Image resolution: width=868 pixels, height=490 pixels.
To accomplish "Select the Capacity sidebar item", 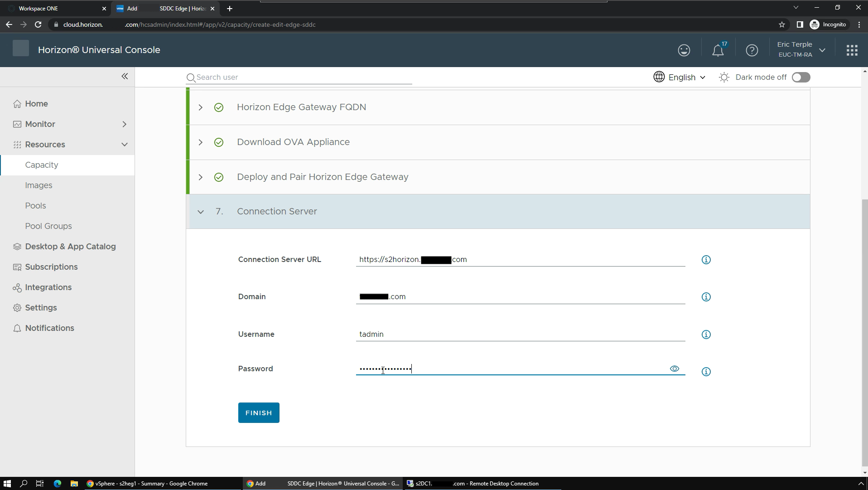I will point(41,165).
